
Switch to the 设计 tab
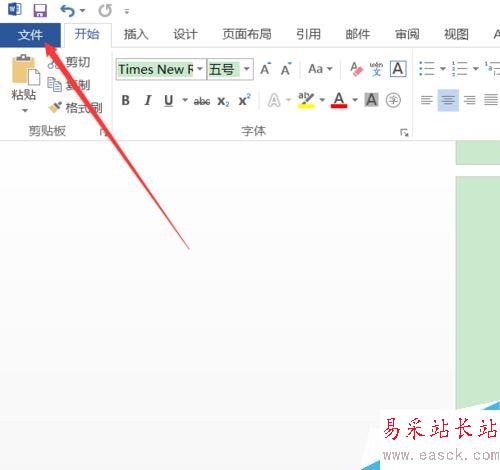(x=185, y=34)
